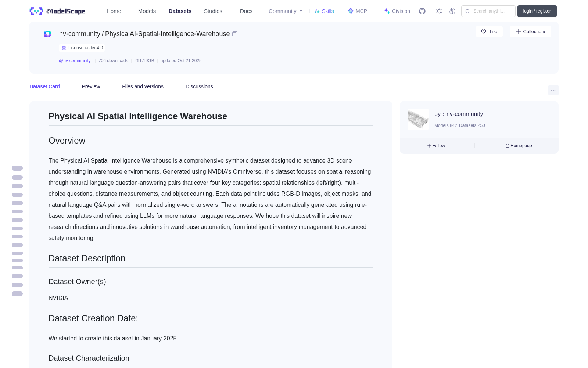Click the Datasets 250 count
588x368 pixels.
(472, 125)
